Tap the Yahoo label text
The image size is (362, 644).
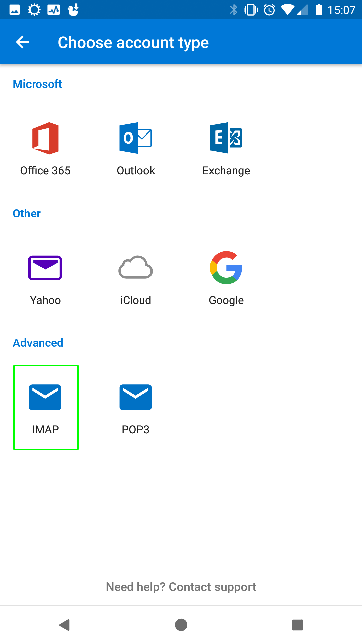tap(45, 300)
